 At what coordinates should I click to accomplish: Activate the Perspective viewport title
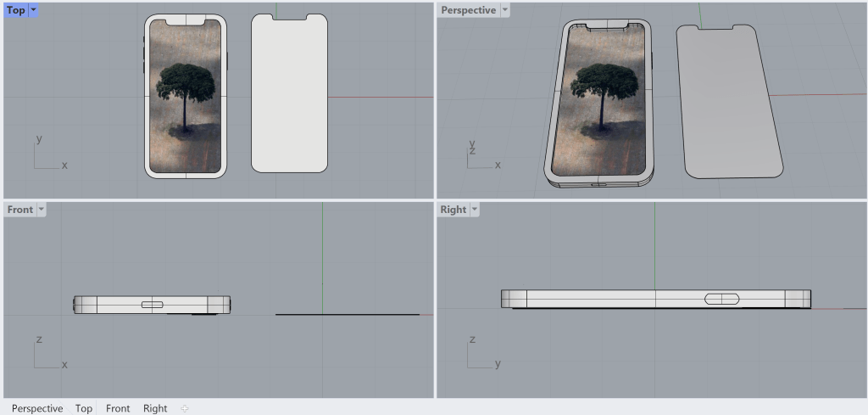(468, 10)
